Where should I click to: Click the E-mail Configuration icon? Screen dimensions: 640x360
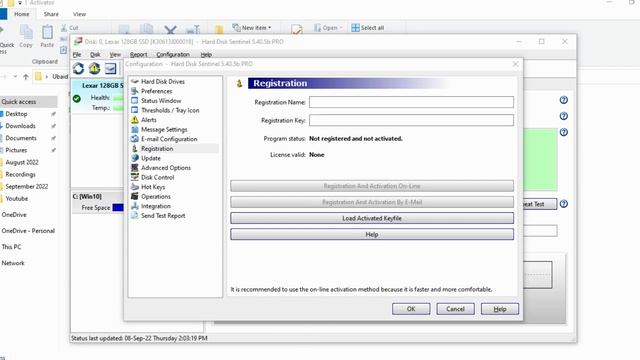[x=135, y=139]
